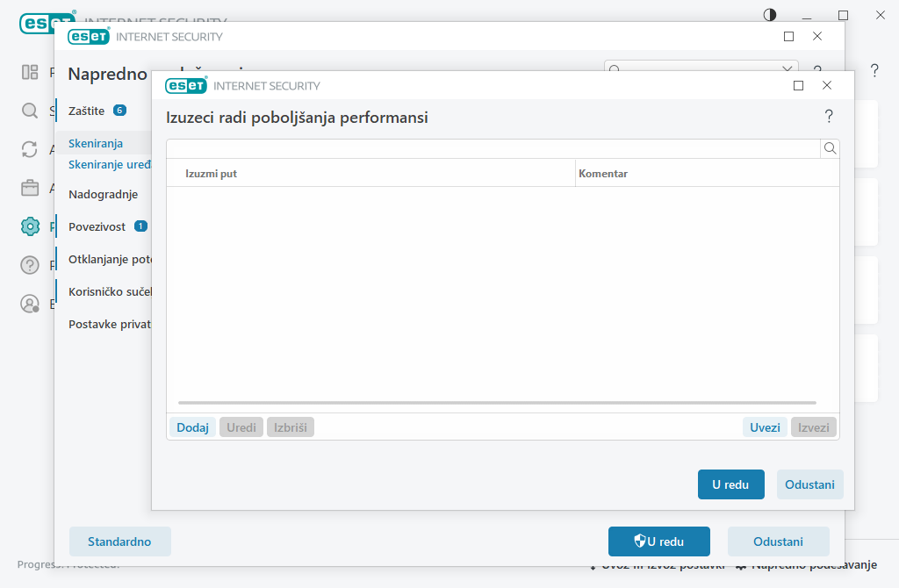The height and width of the screenshot is (588, 899).
Task: Maximize the exclusions dialog window
Action: tap(798, 85)
